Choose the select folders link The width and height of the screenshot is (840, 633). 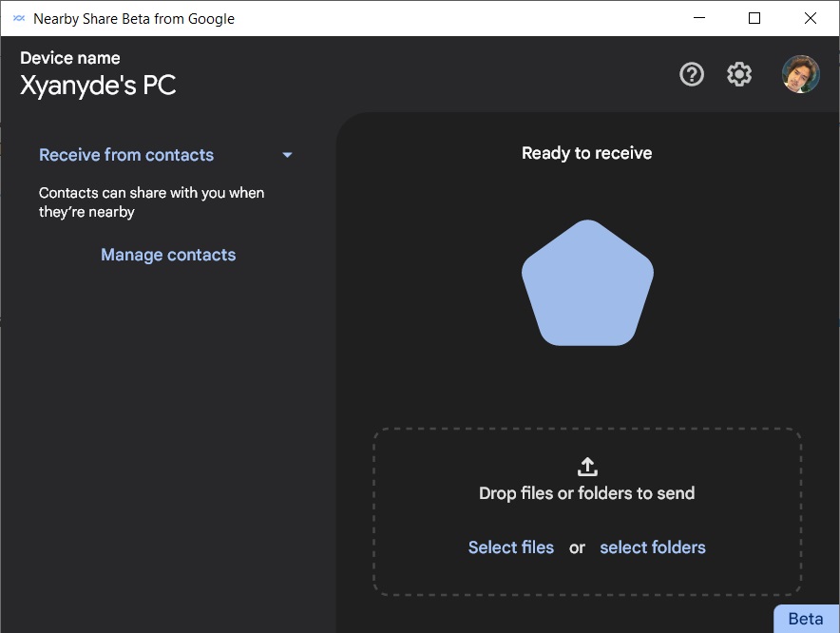(653, 547)
